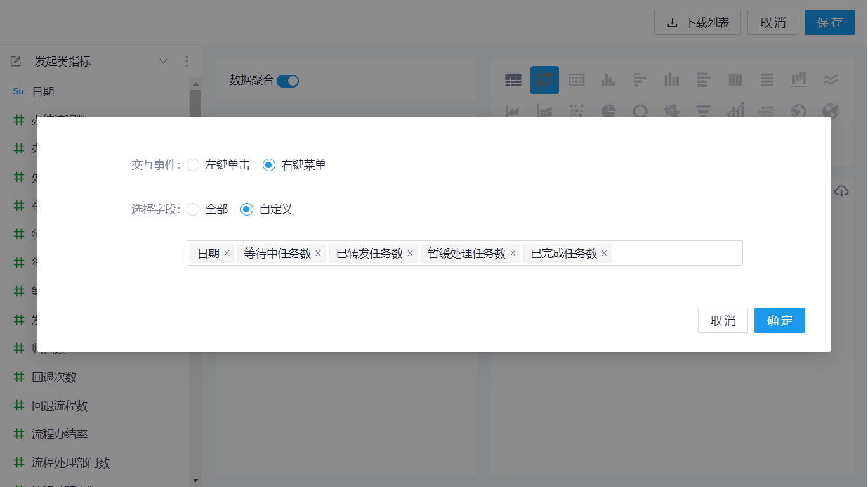Click 取消 in the dialog
The height and width of the screenshot is (487, 868).
pyautogui.click(x=723, y=320)
